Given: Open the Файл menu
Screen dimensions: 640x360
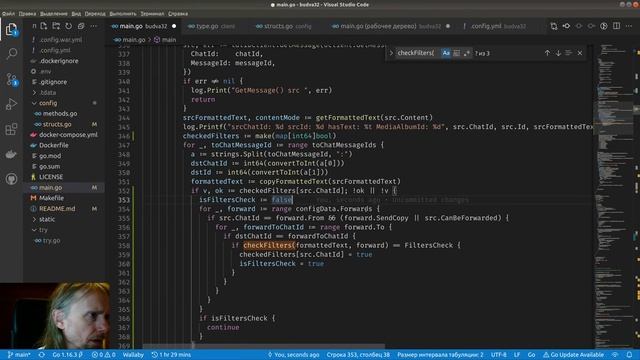Looking at the screenshot, I should tap(8, 13).
